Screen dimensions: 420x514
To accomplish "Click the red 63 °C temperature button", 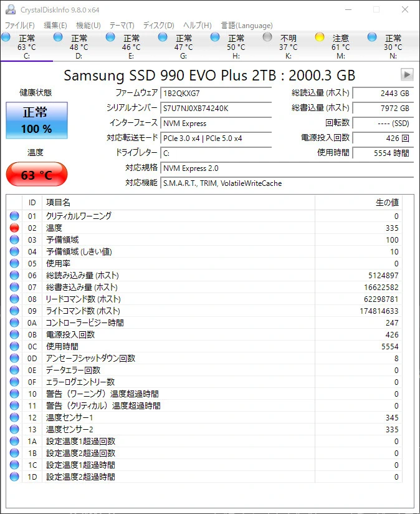I will [x=37, y=175].
